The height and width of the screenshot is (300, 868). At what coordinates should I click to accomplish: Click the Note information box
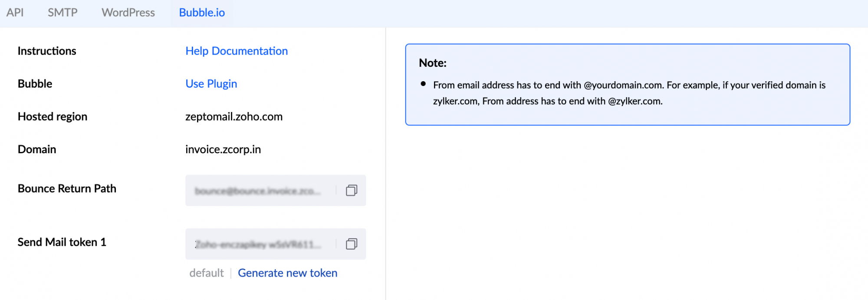[627, 84]
